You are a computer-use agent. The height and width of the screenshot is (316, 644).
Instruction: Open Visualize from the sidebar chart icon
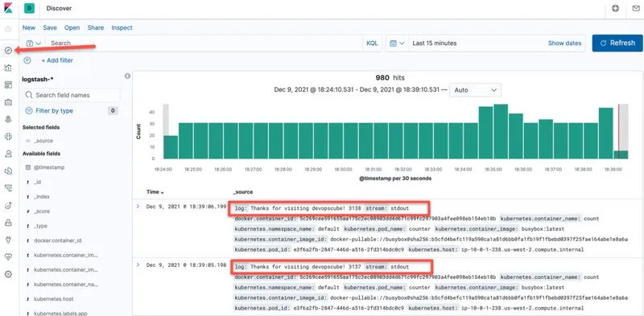(8, 68)
